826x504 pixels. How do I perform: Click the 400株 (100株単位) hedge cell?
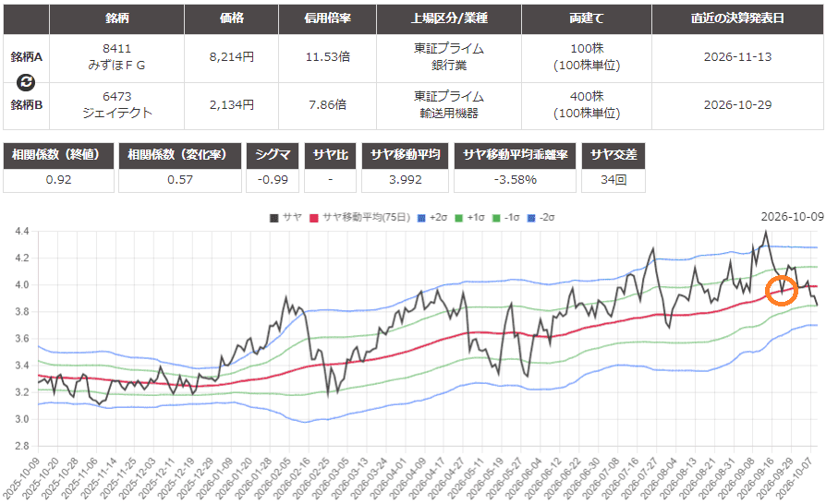point(587,104)
